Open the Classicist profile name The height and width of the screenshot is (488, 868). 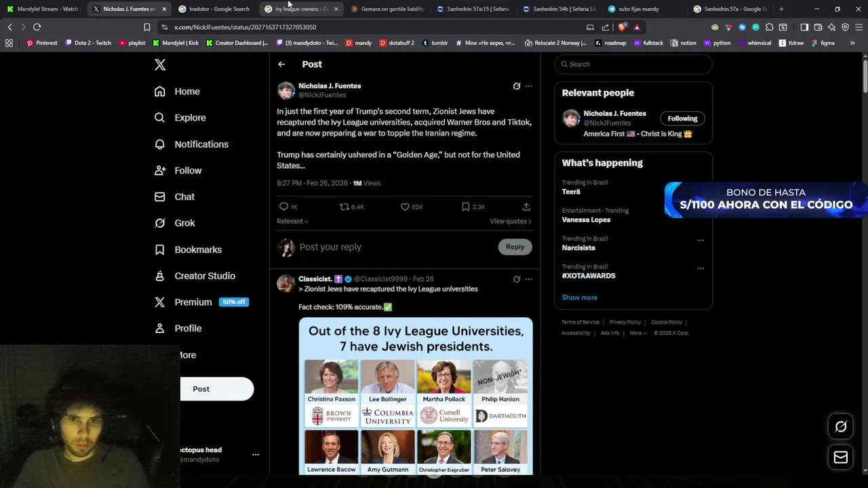(x=315, y=279)
